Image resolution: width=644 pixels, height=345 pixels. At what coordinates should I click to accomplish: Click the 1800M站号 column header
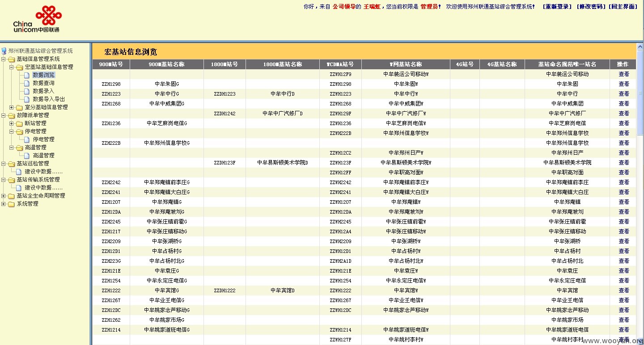[x=225, y=64]
